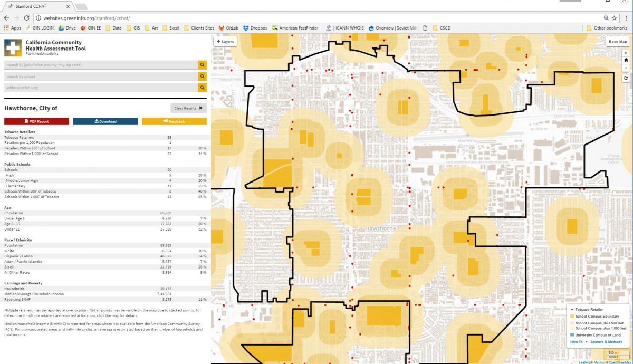
Task: Open the GIN EE bookmark
Action: pos(91,28)
